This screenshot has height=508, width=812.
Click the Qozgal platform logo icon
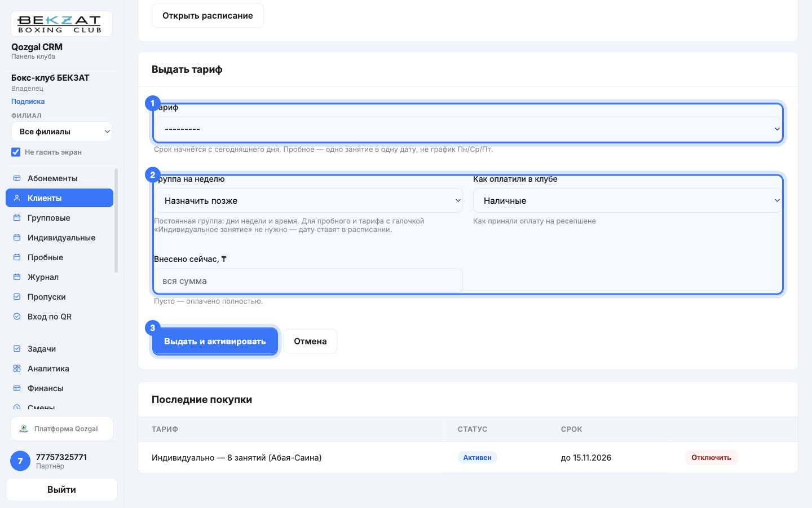click(24, 429)
